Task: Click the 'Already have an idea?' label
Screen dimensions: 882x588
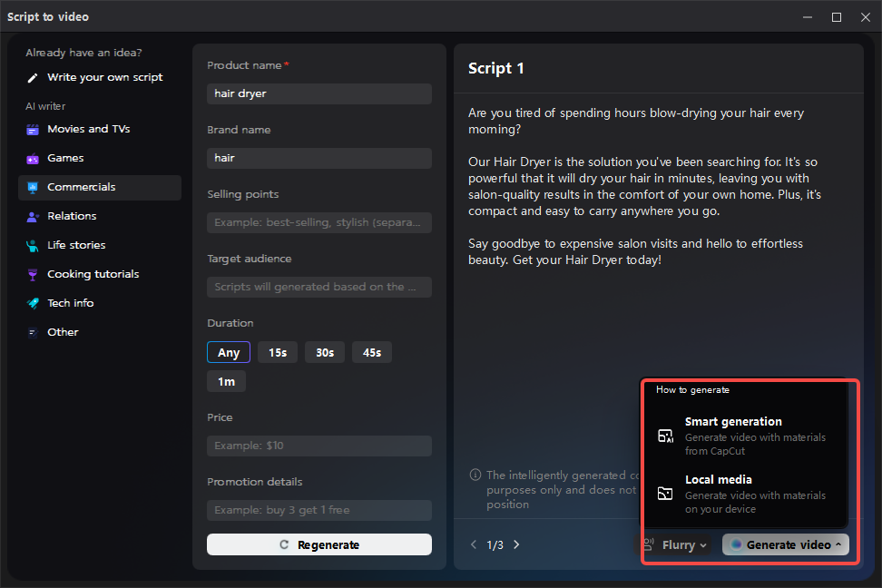Action: [83, 53]
